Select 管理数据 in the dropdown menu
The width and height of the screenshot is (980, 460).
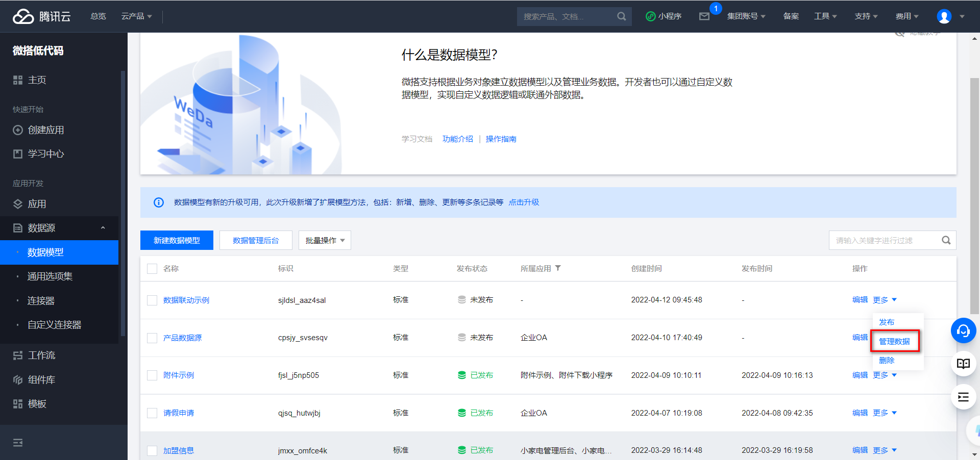pos(894,341)
